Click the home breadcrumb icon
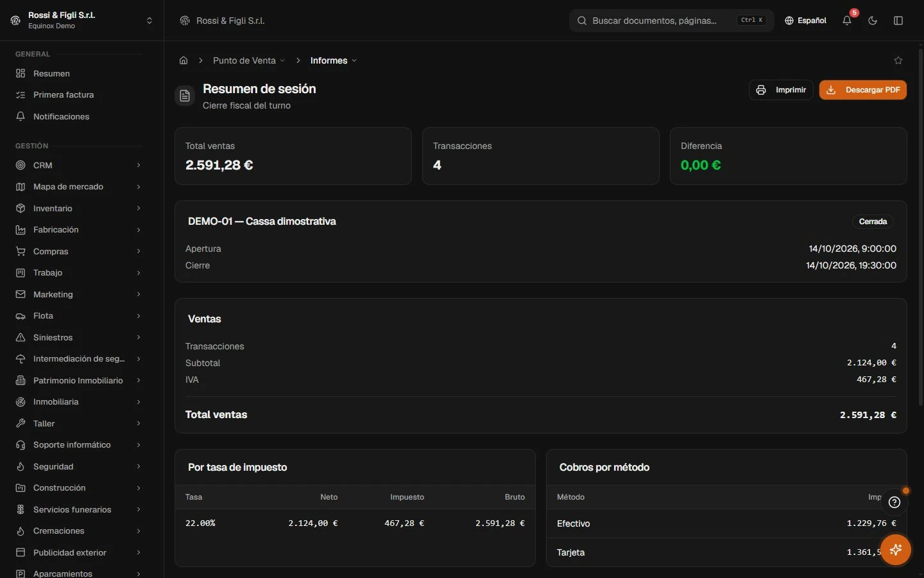The image size is (924, 578). point(184,60)
